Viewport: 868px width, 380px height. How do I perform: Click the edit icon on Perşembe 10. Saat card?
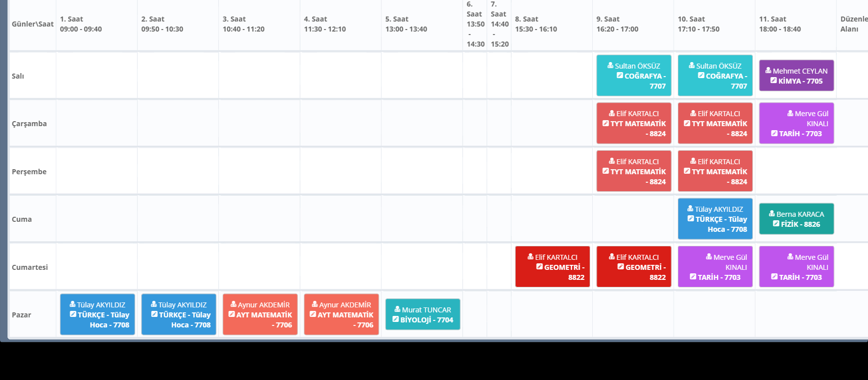coord(687,171)
